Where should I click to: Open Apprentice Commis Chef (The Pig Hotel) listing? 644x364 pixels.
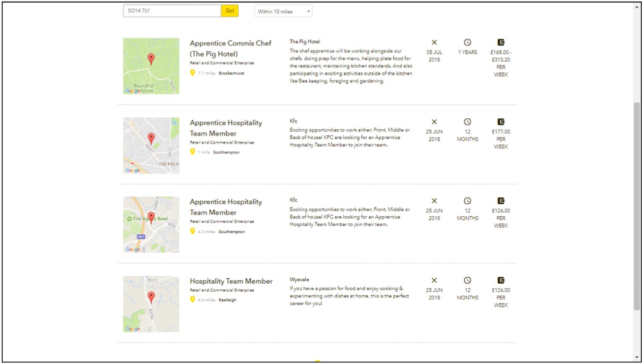point(230,48)
